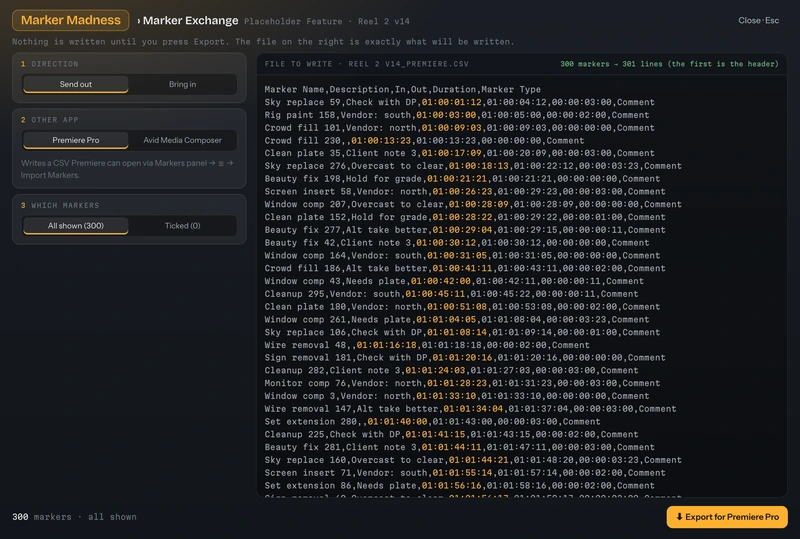Screen dimensions: 800x539
Task: Click the Sky replace 59 line
Action: click(x=459, y=102)
